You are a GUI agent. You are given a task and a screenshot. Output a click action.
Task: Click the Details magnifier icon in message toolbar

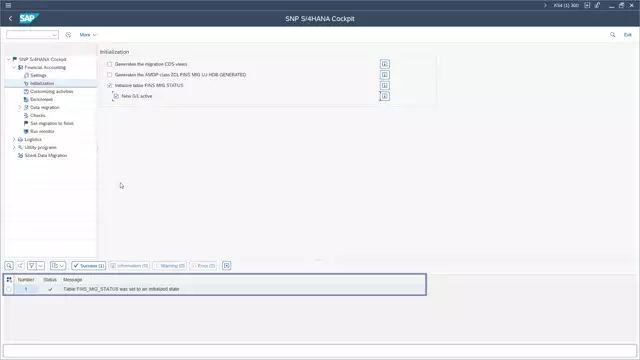9,266
